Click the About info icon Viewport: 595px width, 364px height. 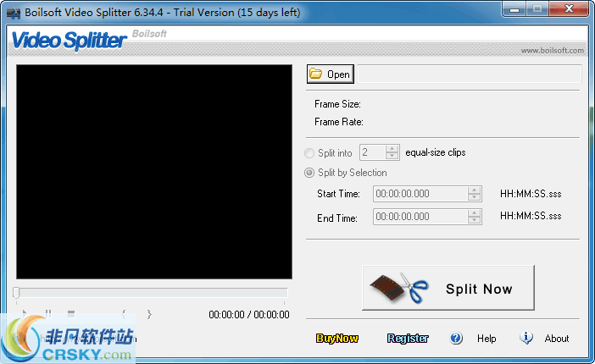526,338
